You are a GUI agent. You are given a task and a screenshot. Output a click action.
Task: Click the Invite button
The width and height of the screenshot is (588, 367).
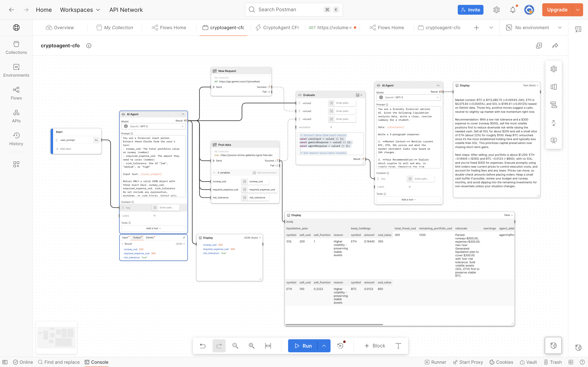point(470,10)
